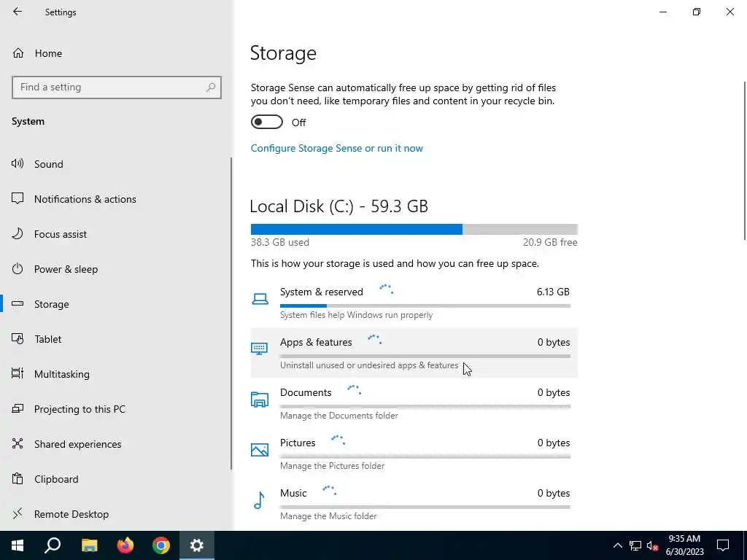
Task: Select Power & sleep in the sidebar
Action: pyautogui.click(x=116, y=269)
